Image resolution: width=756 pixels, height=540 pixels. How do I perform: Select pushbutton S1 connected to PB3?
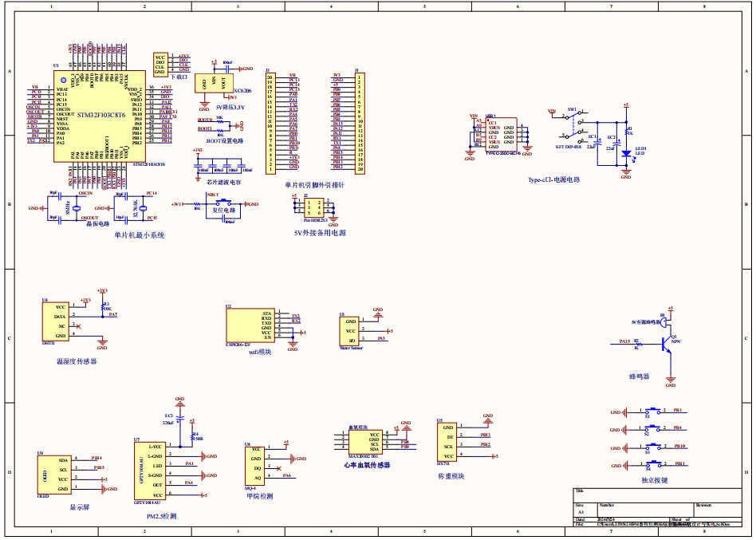[654, 412]
